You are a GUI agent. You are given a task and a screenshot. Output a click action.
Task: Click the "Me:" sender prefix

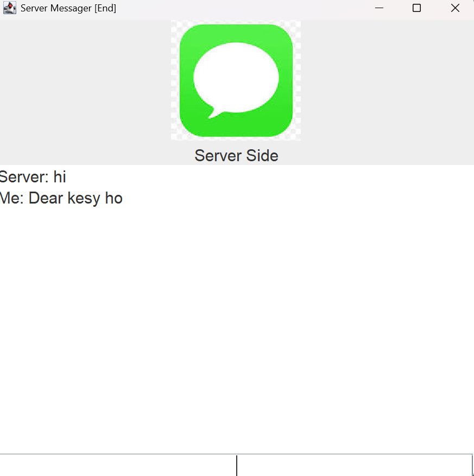click(11, 198)
